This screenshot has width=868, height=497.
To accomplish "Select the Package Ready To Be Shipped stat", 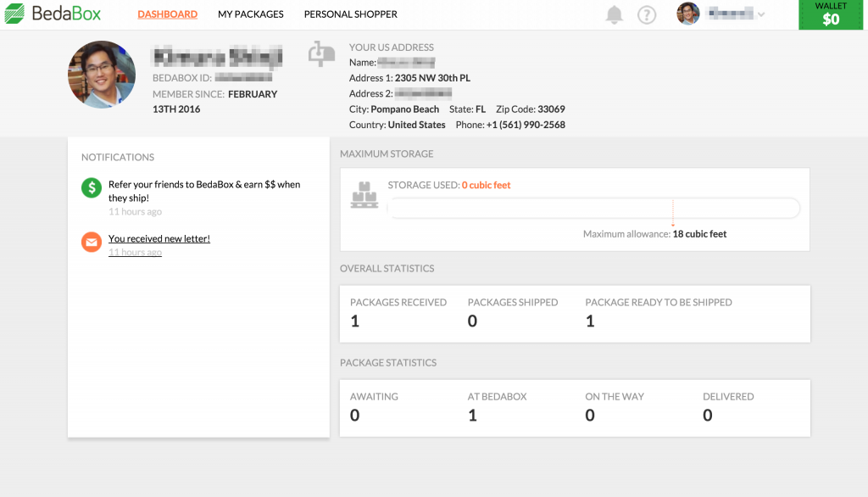I will click(x=590, y=321).
